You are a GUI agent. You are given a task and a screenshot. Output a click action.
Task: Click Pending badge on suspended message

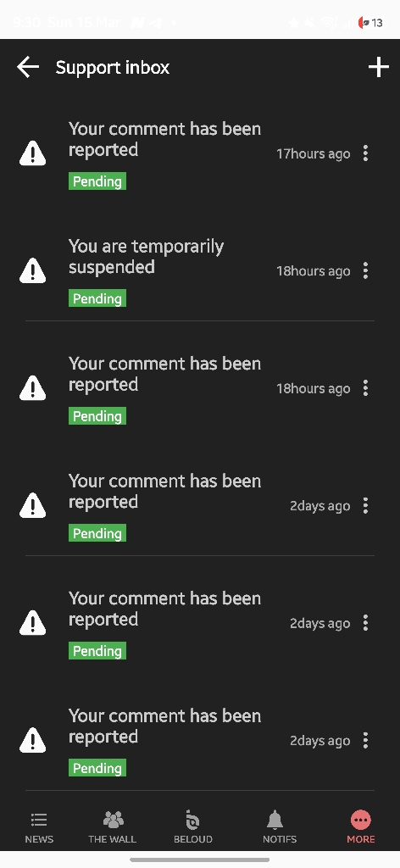pyautogui.click(x=97, y=298)
